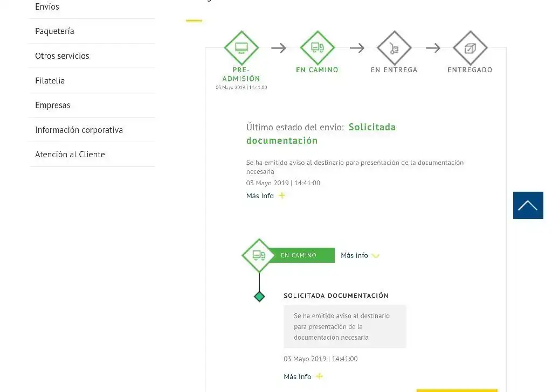552x392 pixels.
Task: Click the En camino truck diamond icon
Action: coord(318,48)
